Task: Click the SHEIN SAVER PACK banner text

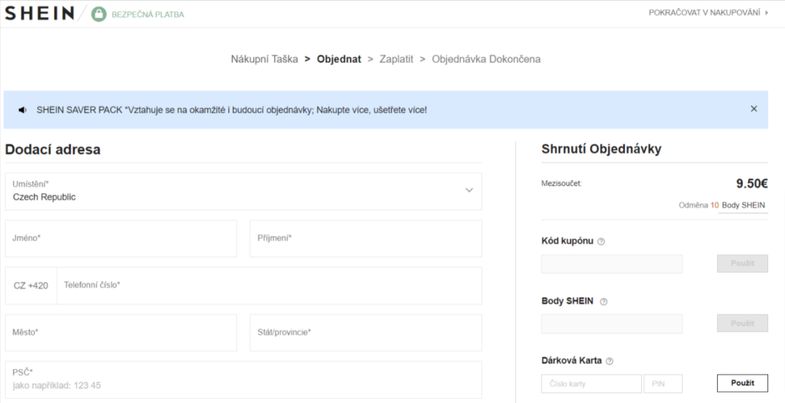Action: click(231, 110)
